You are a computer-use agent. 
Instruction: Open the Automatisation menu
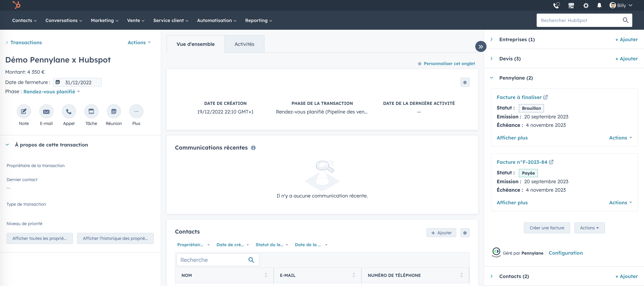coord(217,20)
